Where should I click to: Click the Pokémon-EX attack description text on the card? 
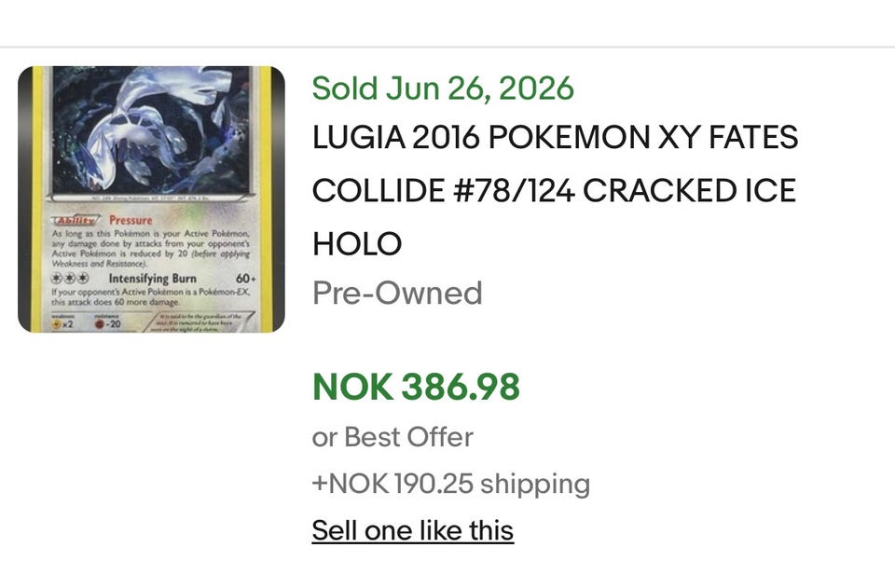coord(151,297)
